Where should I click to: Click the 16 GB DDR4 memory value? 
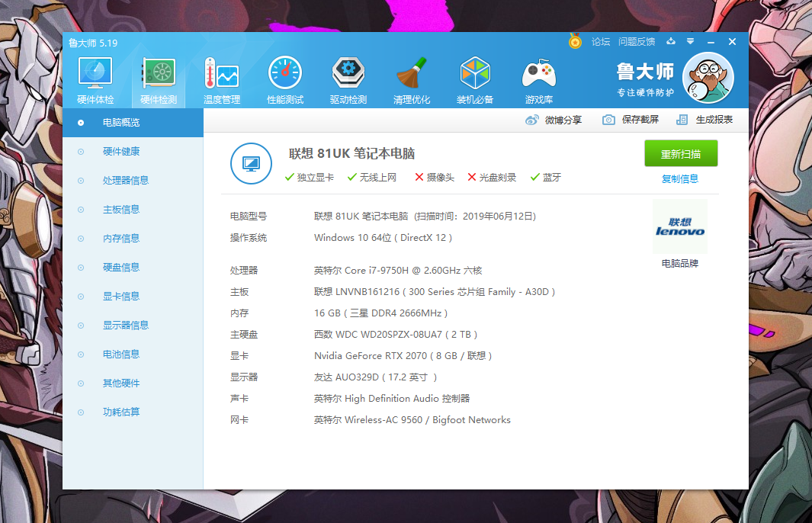(x=381, y=313)
